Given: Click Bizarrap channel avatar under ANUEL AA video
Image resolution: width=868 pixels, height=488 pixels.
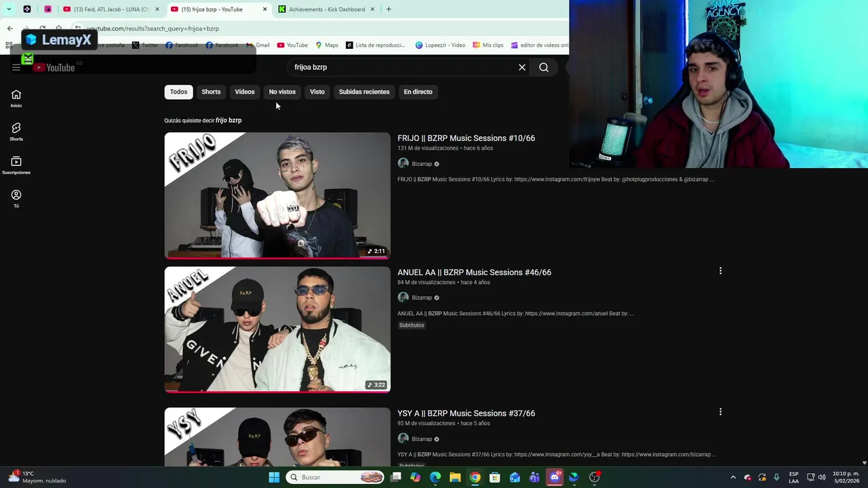Looking at the screenshot, I should [403, 298].
